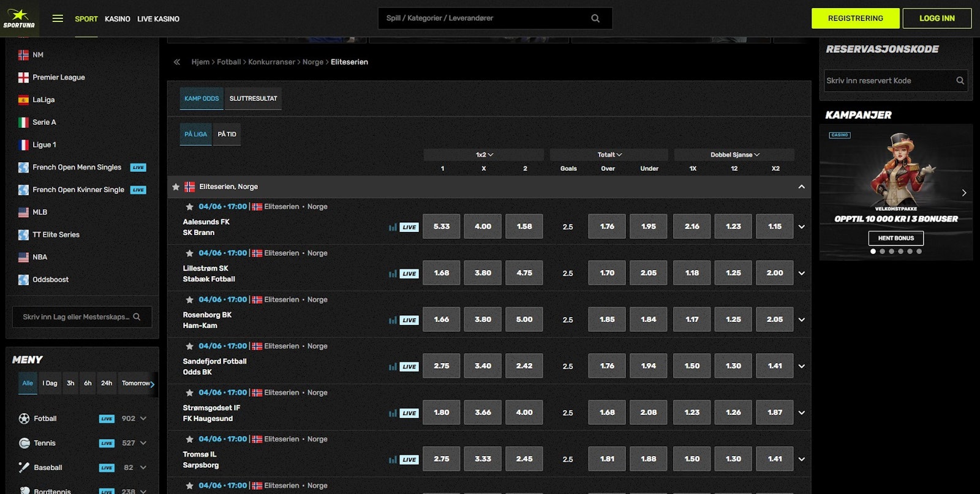Toggle favorite star for Rosenborg BK match

tap(189, 300)
